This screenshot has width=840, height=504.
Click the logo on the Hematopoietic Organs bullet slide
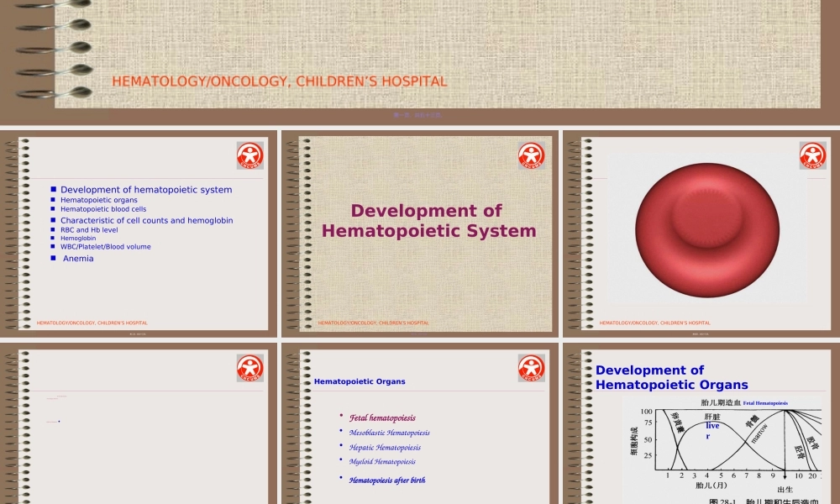[x=531, y=368]
